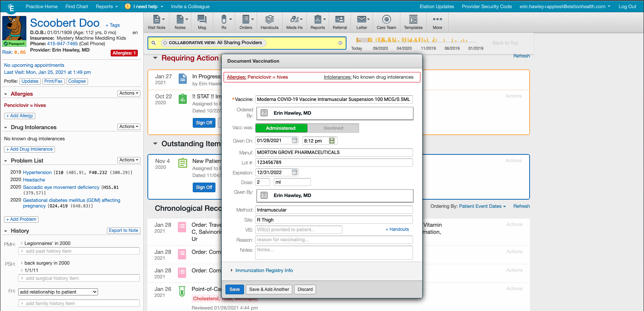Open the Referral toolbar icon
The height and width of the screenshot is (311, 644).
[340, 22]
